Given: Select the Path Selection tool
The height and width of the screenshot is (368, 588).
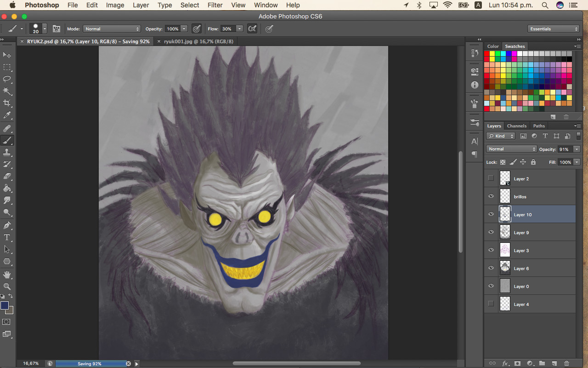Looking at the screenshot, I should coord(7,249).
